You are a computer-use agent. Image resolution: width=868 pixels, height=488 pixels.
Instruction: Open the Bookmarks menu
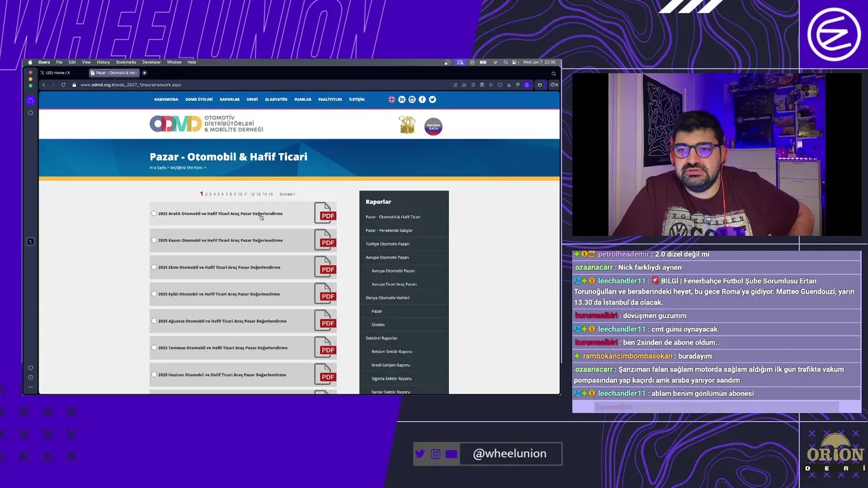tap(126, 62)
